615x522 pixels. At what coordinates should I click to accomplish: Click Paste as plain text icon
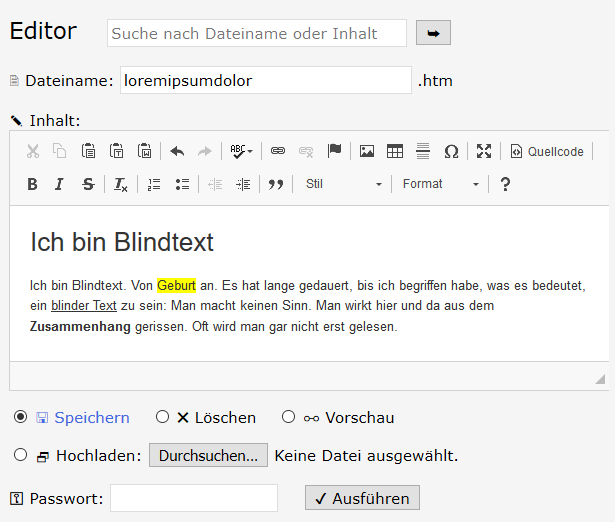tap(116, 151)
